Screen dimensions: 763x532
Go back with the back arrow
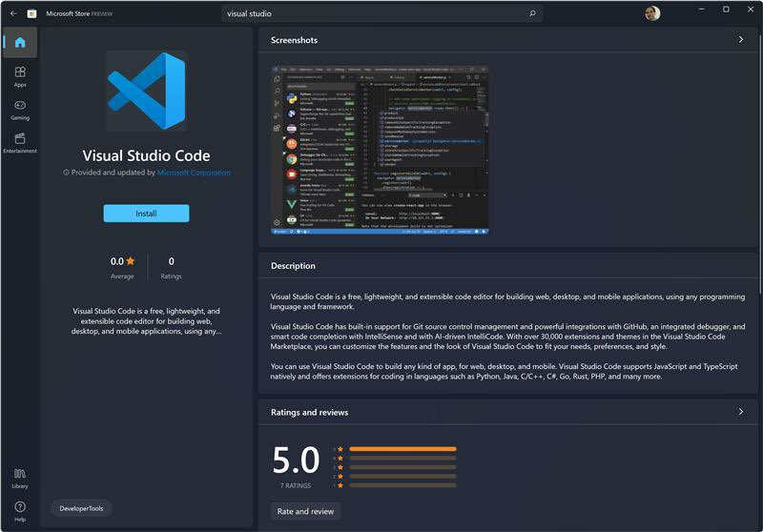click(x=13, y=13)
